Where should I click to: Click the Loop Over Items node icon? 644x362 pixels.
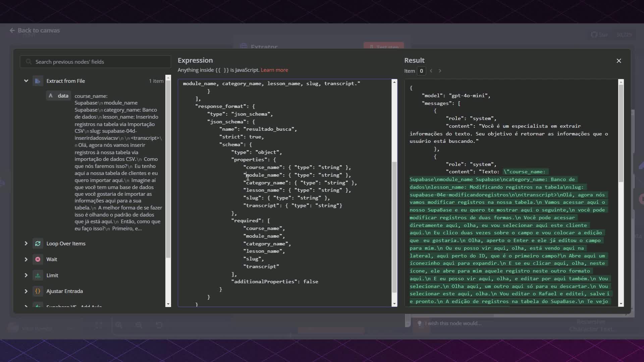tap(38, 244)
